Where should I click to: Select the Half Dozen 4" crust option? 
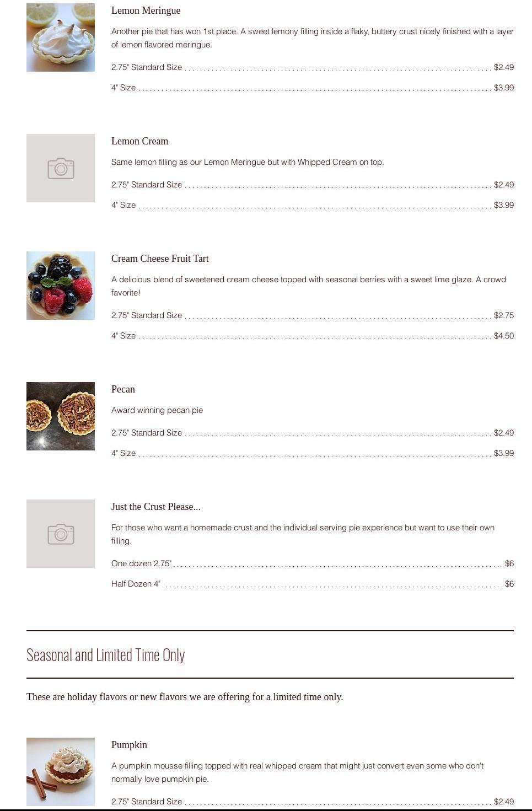(136, 584)
